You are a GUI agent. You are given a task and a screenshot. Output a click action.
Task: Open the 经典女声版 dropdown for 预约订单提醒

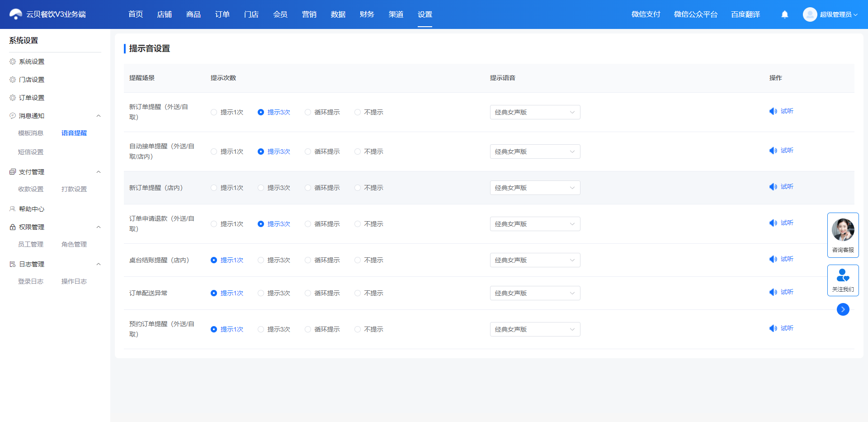[x=535, y=329]
